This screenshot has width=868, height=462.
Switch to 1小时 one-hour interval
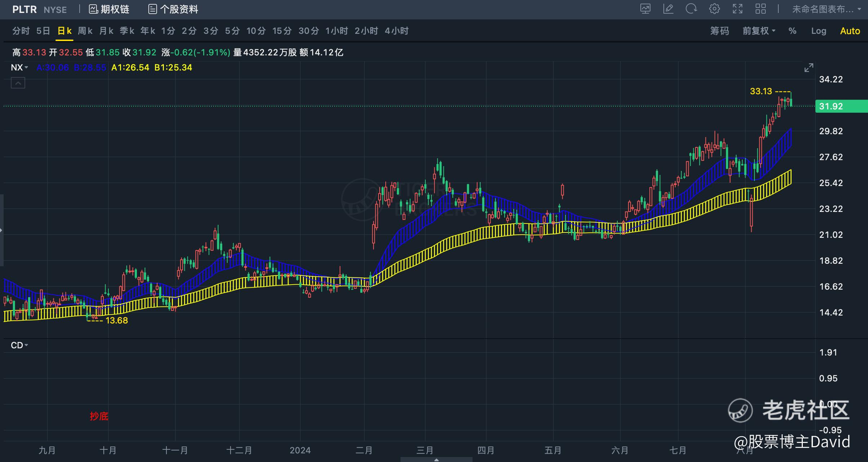(x=337, y=31)
